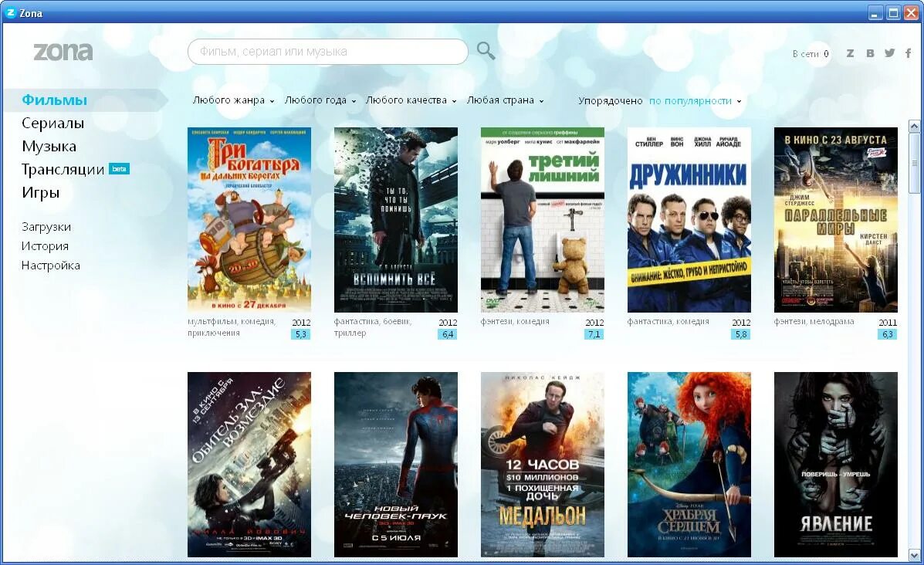Click genre text 'фантастика, комедия'
The image size is (924, 565).
point(668,321)
